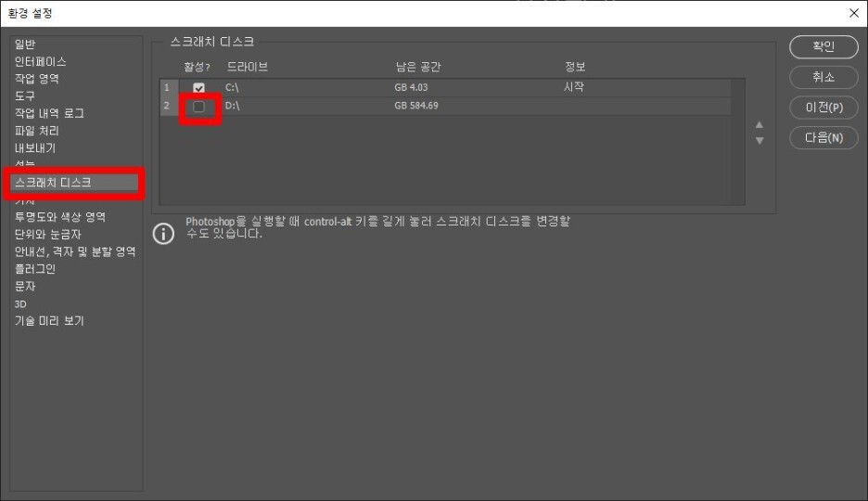Open the 파일 처리 preferences category
Image resolution: width=868 pixels, height=501 pixels.
pos(36,131)
